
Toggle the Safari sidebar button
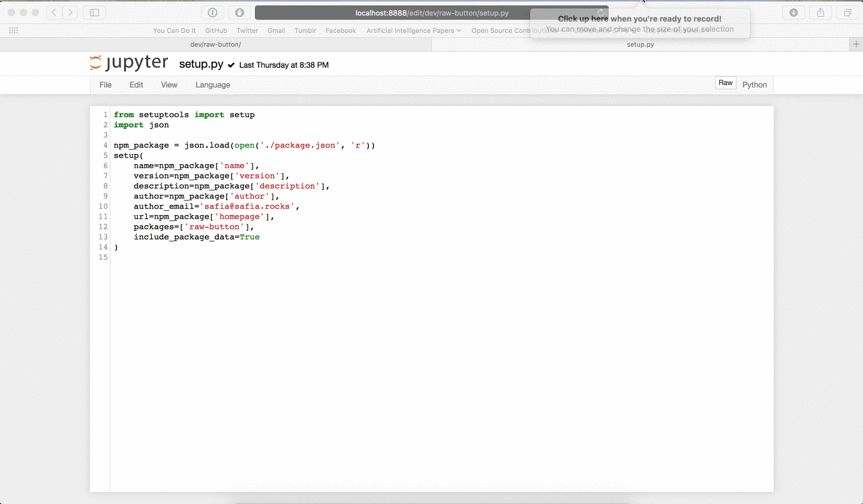[95, 13]
